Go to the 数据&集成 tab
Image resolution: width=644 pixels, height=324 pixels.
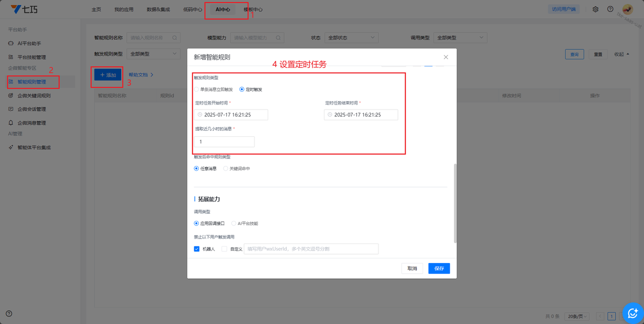coord(158,10)
